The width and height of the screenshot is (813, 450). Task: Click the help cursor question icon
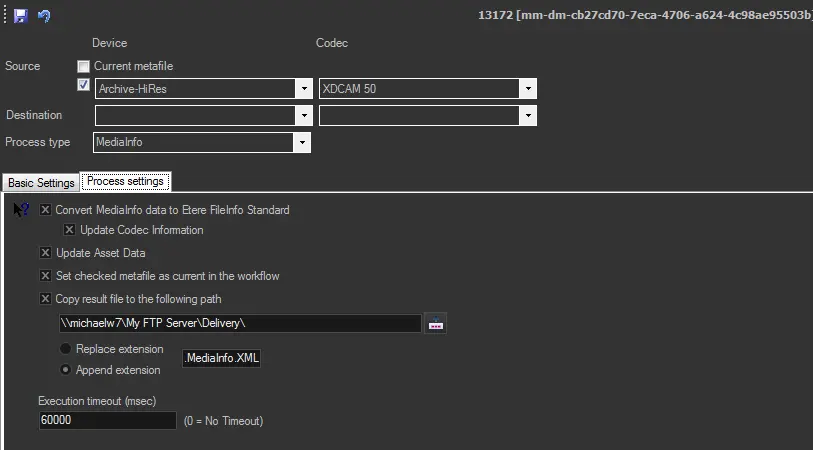(x=21, y=210)
